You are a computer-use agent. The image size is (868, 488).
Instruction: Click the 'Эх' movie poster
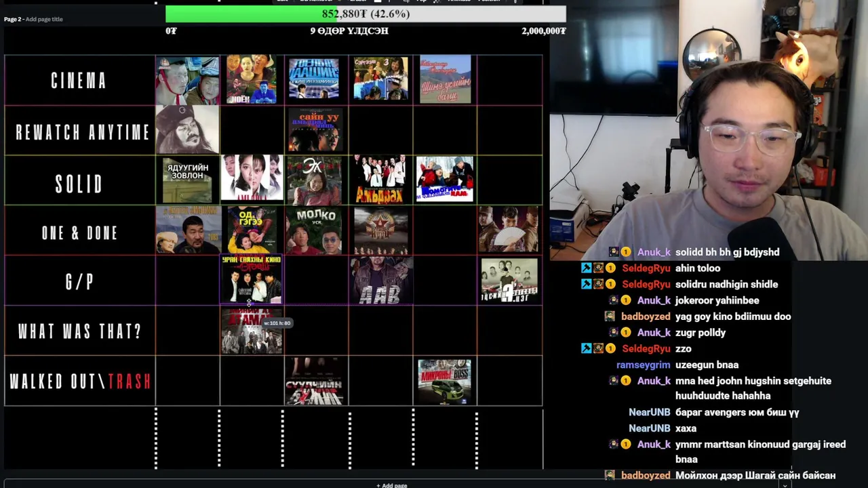314,180
